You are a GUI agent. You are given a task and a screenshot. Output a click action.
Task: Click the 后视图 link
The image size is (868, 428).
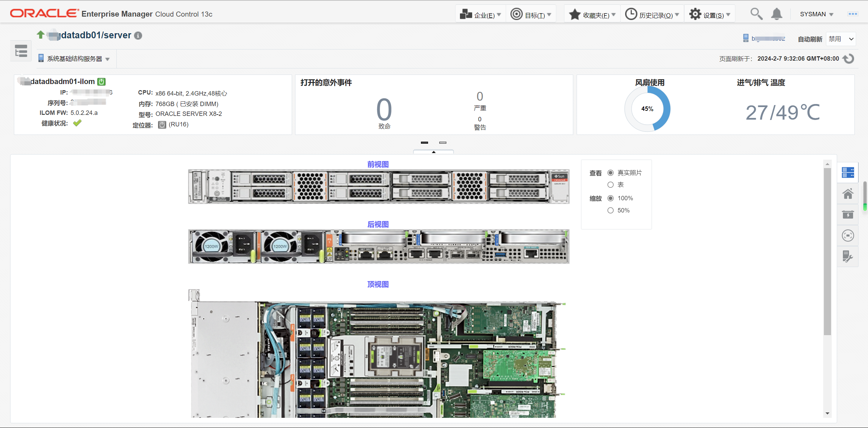pos(378,224)
